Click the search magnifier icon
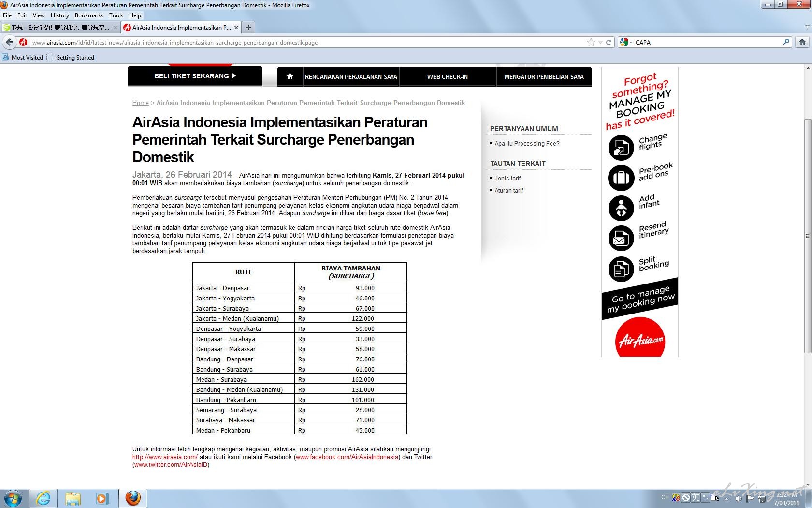The width and height of the screenshot is (812, 508). pos(786,42)
